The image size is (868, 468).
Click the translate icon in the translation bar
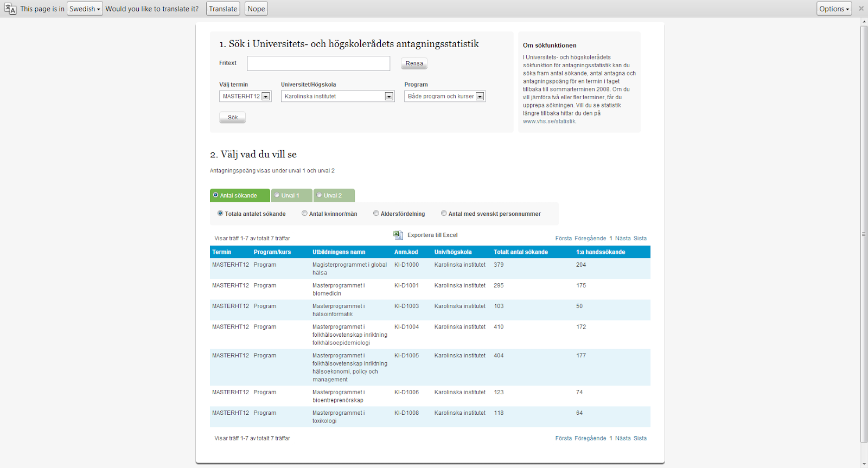point(10,9)
